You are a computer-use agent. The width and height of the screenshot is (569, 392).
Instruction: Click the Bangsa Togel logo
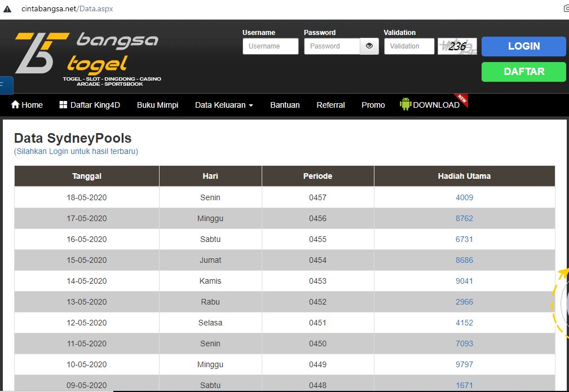[88, 59]
